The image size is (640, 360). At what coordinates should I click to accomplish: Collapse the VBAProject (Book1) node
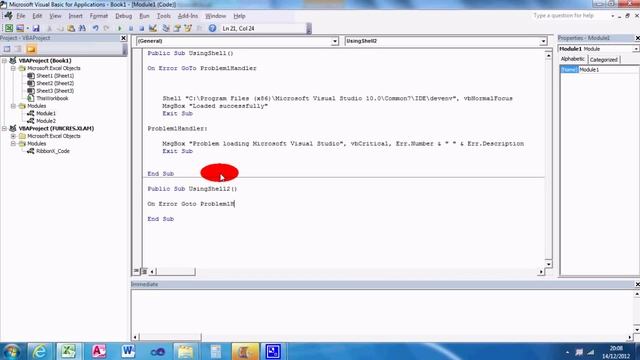[x=4, y=60]
